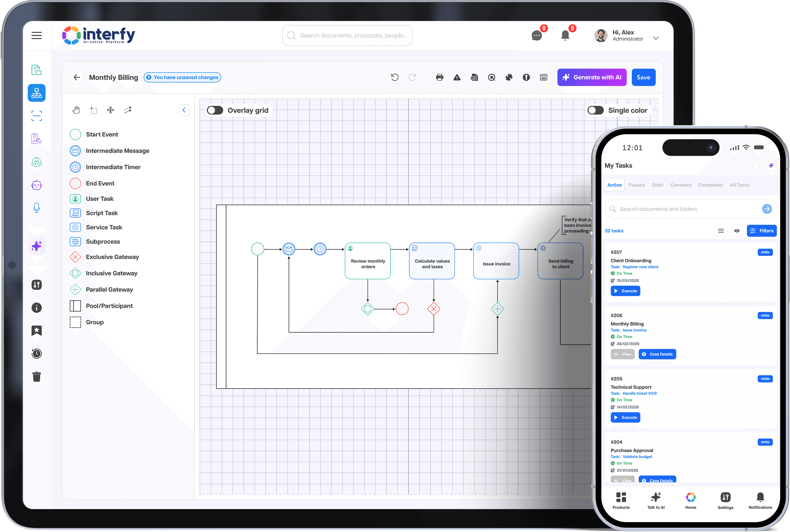The image size is (790, 532).
Task: Click the Generate with AI button
Action: coord(591,77)
